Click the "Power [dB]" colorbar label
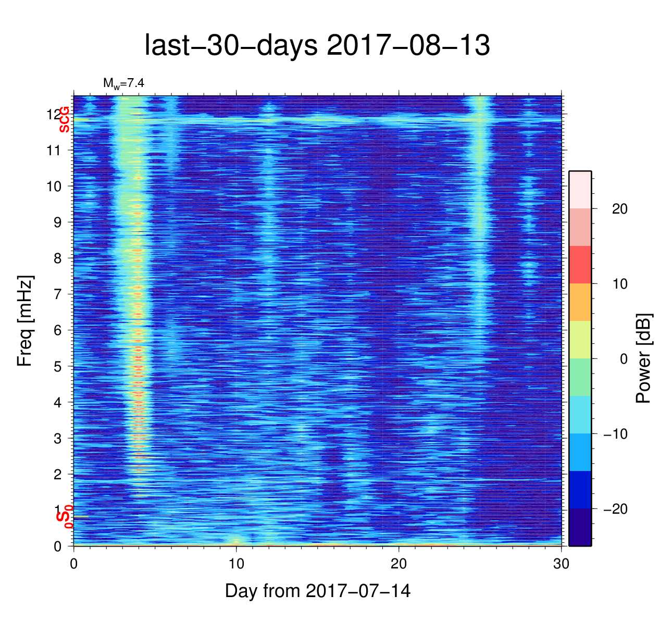 click(x=644, y=358)
